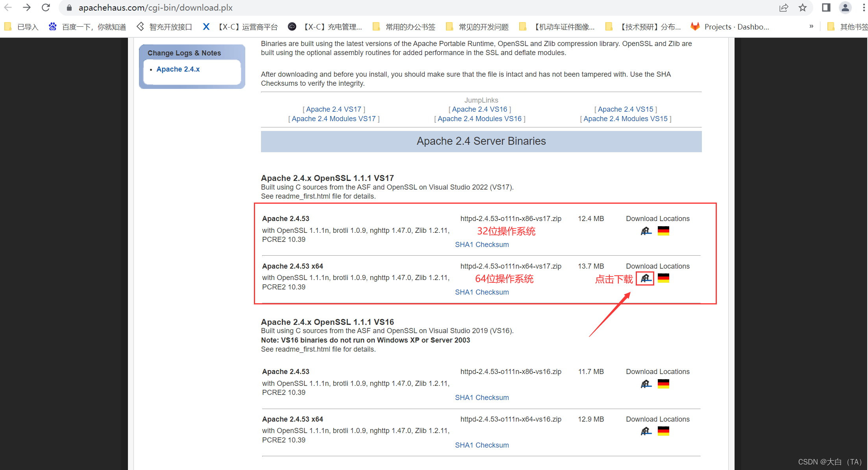Open the browser profile avatar icon
The image size is (868, 470).
click(845, 7)
